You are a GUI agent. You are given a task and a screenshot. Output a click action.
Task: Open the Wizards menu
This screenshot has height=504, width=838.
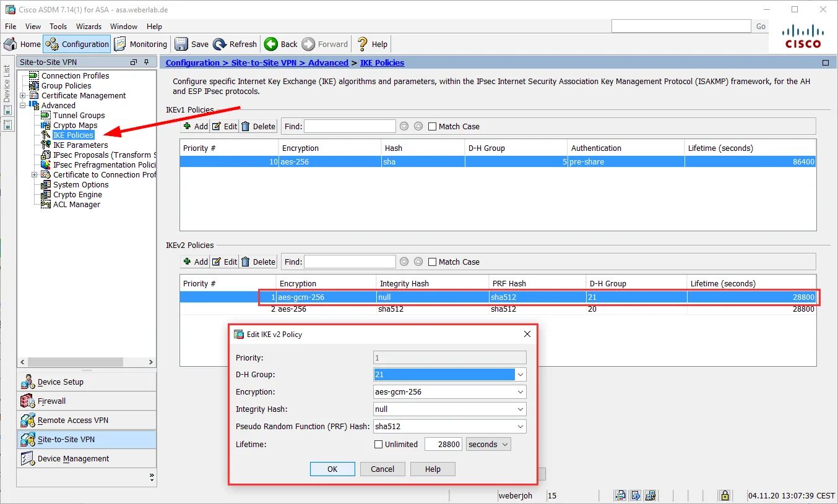tap(89, 27)
